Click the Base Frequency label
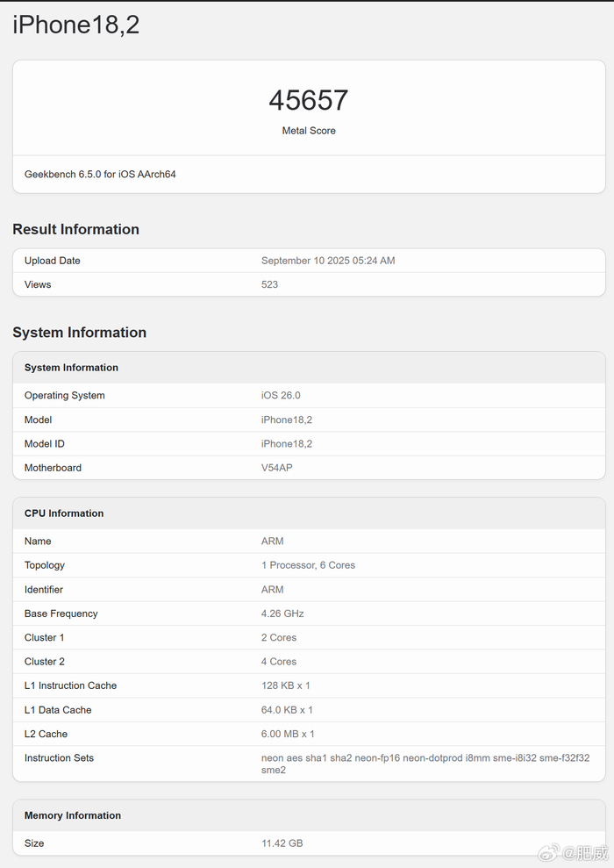614x868 pixels. click(61, 613)
